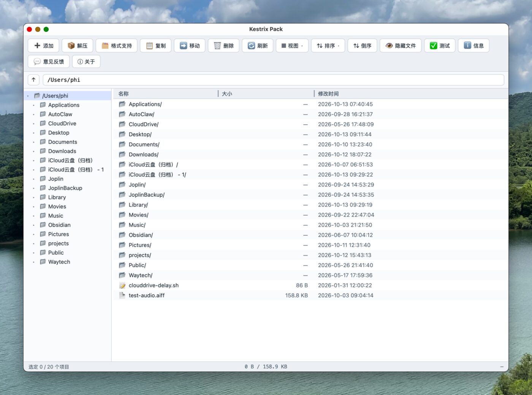Open the 排序 (Sort) dropdown
532x395 pixels.
click(328, 46)
